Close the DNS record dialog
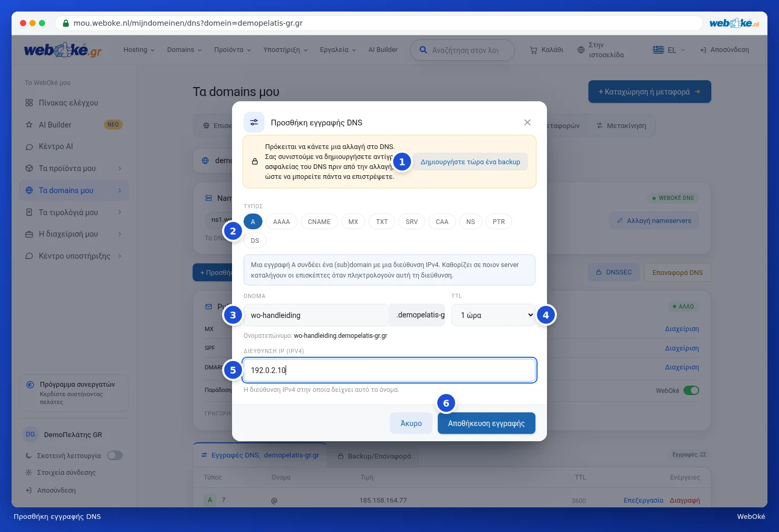This screenshot has height=532, width=779. click(527, 122)
